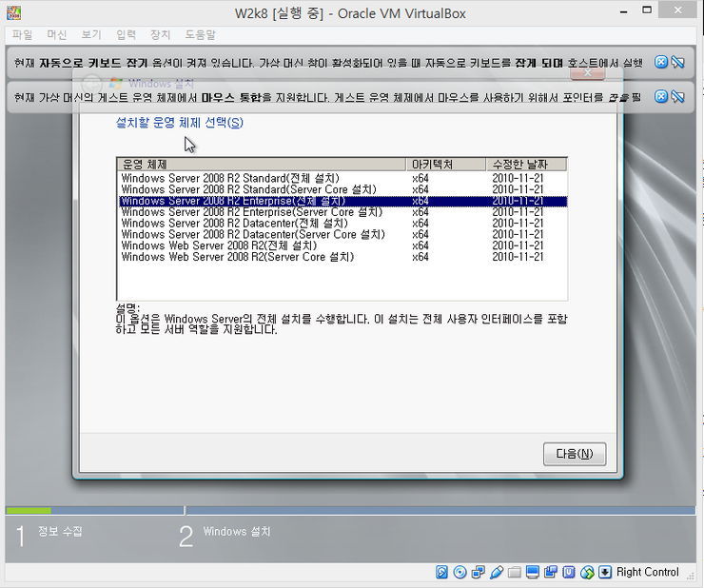Click the USB devices icon in status bar

pyautogui.click(x=497, y=572)
